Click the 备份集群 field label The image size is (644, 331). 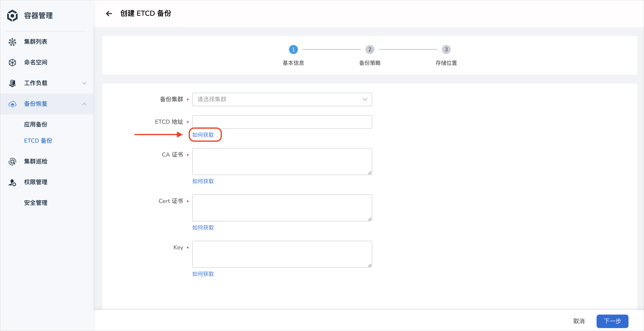coord(172,99)
